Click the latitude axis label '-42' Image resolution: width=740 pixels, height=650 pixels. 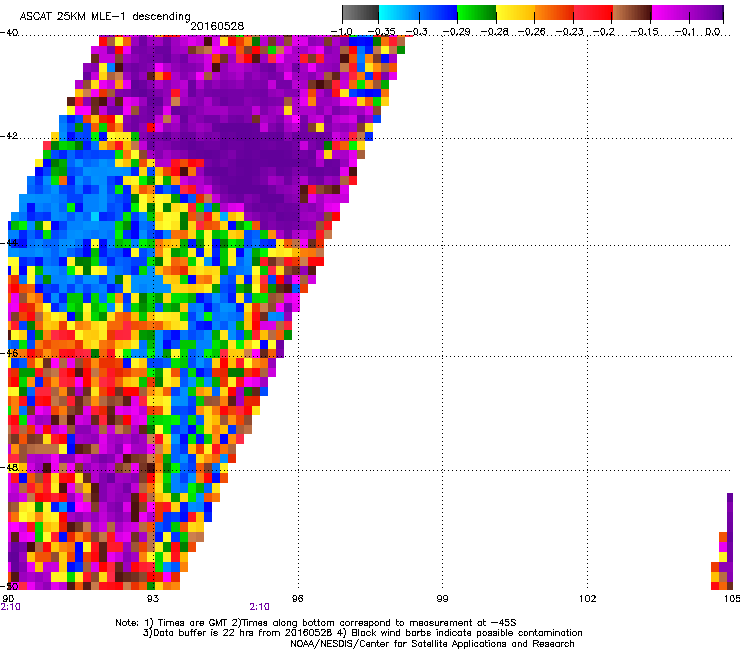click(x=9, y=136)
